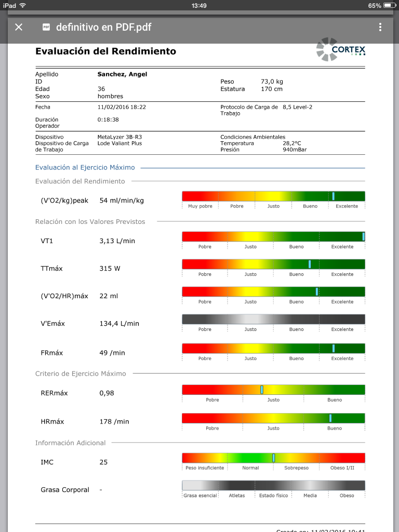
Task: Tap the 'Evaluación del Rendimiento' main title
Action: pos(105,51)
